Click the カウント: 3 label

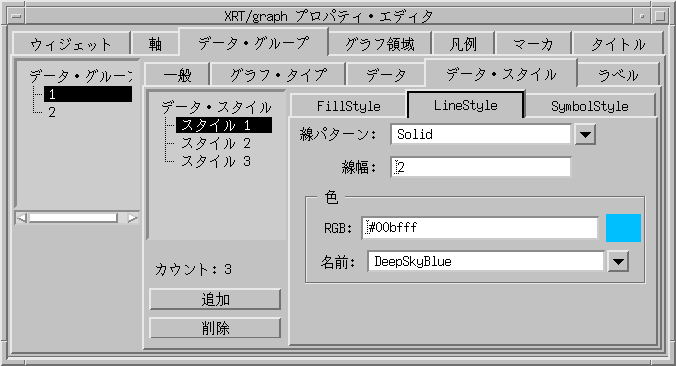[x=193, y=269]
